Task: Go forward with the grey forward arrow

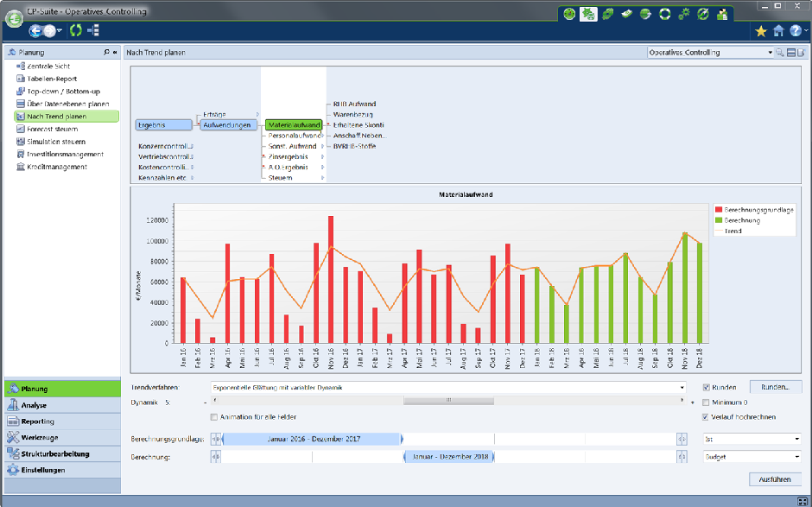Action: tap(49, 31)
